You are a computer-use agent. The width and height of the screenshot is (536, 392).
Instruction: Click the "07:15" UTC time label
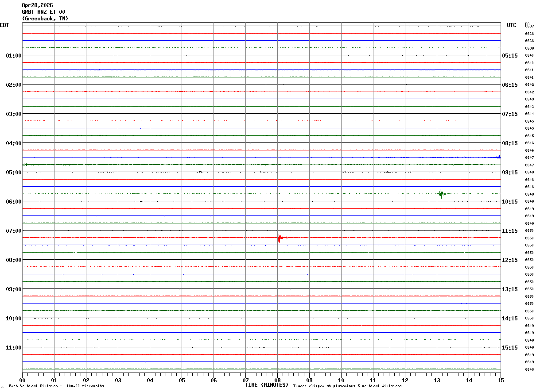tap(510, 114)
